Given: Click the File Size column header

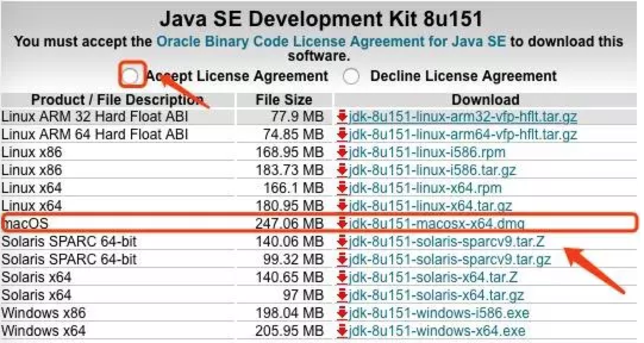Looking at the screenshot, I should (x=284, y=100).
